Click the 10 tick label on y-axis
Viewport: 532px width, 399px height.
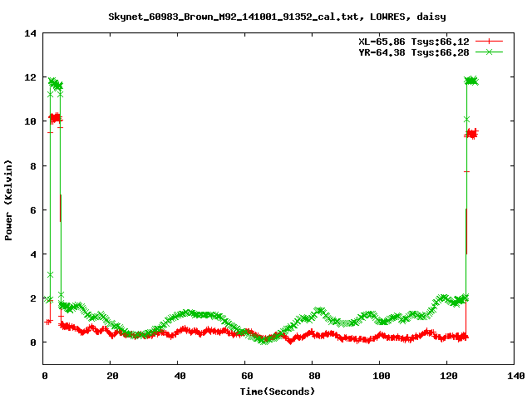click(x=30, y=121)
